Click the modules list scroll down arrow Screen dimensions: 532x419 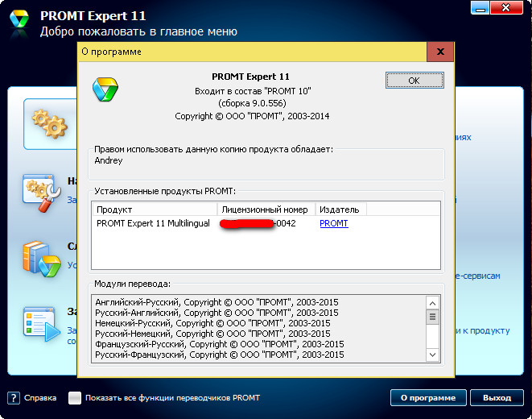pos(432,355)
